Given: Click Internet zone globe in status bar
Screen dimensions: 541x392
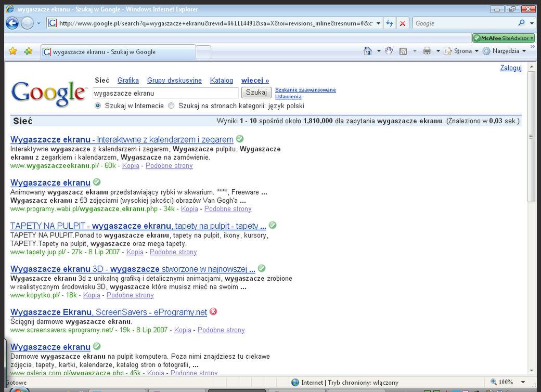Looking at the screenshot, I should 295,382.
